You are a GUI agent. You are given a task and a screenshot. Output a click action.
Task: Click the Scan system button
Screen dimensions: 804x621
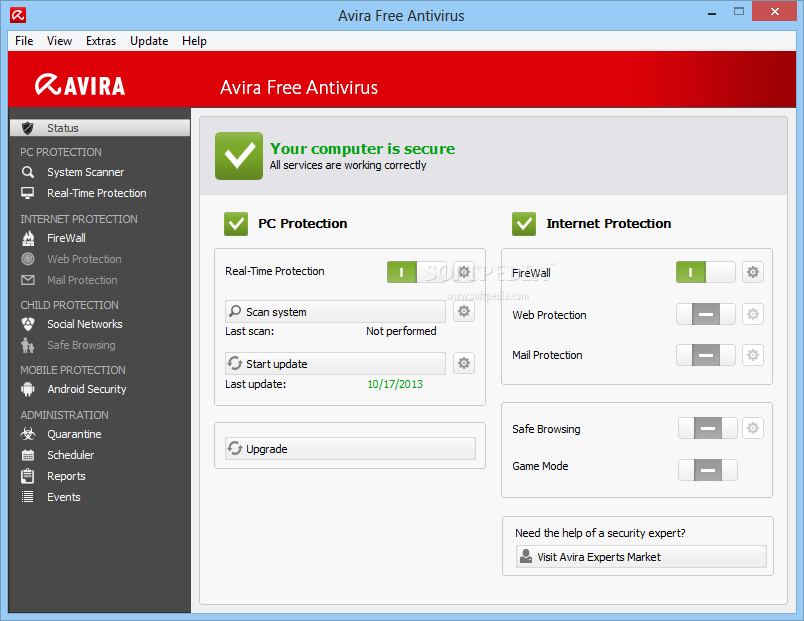tap(335, 312)
